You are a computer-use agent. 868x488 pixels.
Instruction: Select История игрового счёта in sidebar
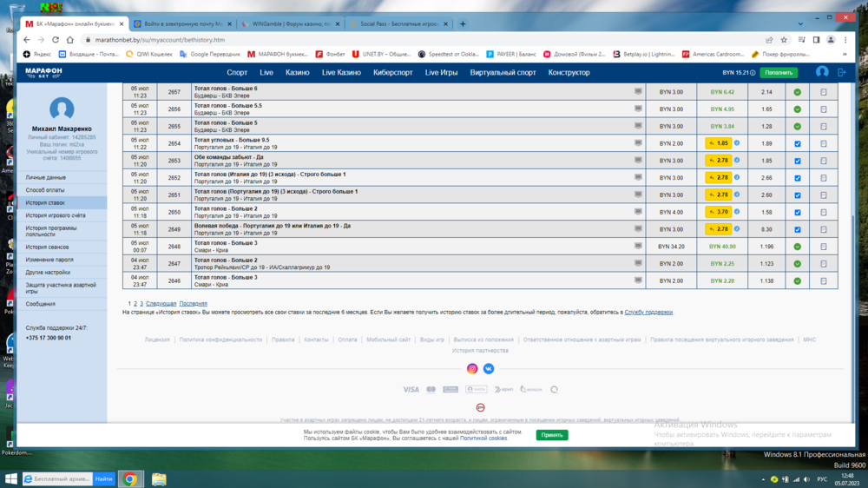pos(56,215)
